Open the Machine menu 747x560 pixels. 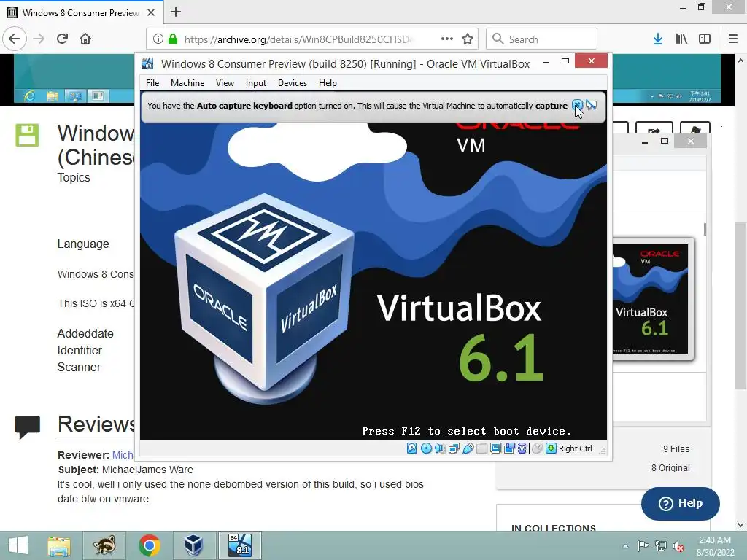click(187, 83)
